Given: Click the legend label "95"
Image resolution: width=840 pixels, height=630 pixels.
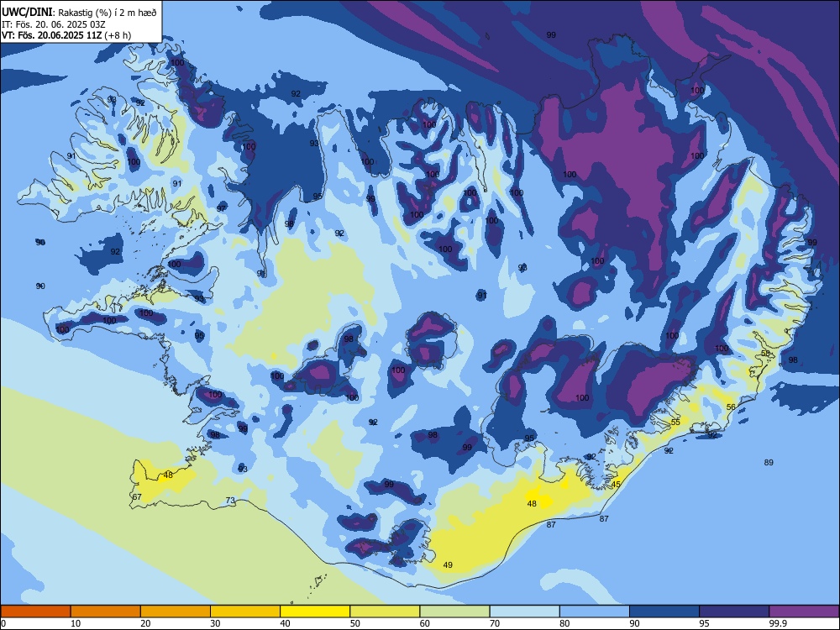Looking at the screenshot, I should pos(704,623).
